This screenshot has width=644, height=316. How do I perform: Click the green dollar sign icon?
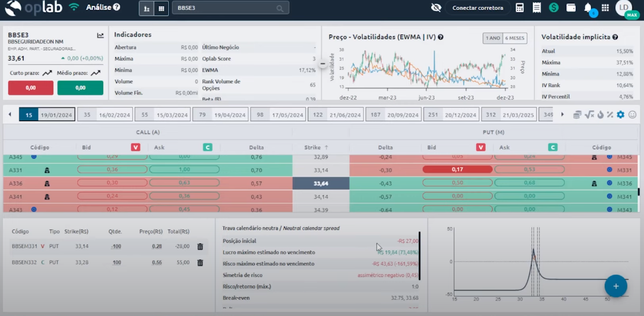554,8
